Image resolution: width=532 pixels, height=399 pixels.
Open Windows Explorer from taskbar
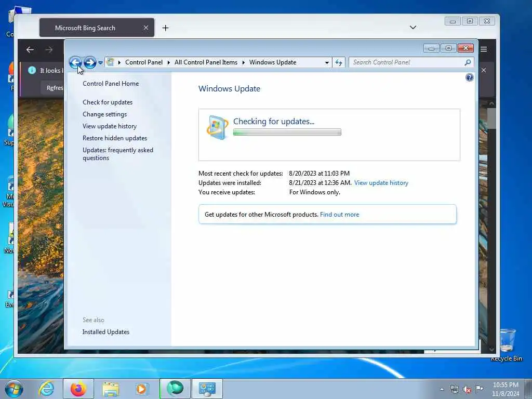[111, 389]
